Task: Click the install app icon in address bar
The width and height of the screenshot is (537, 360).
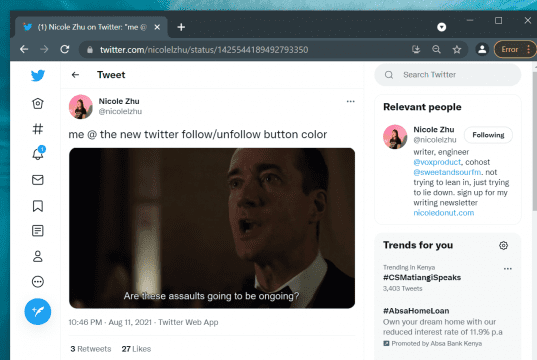Action: 416,49
